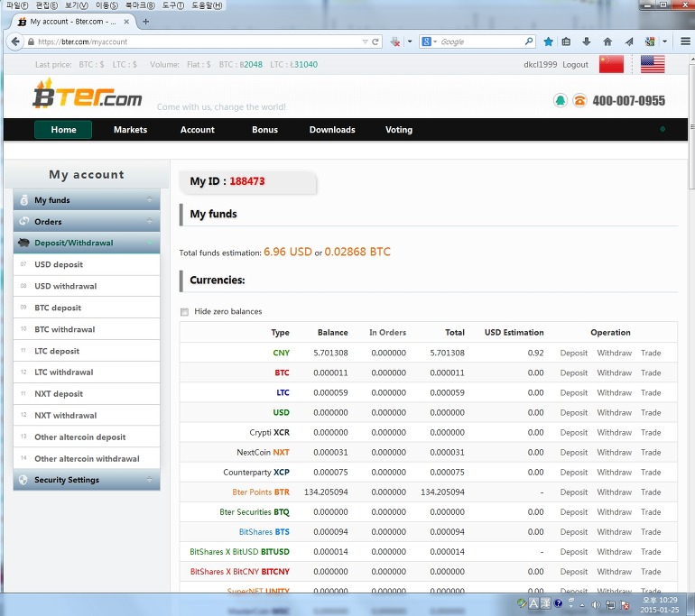Click My ID number 188473
Screen dimensions: 695x616
coord(247,181)
